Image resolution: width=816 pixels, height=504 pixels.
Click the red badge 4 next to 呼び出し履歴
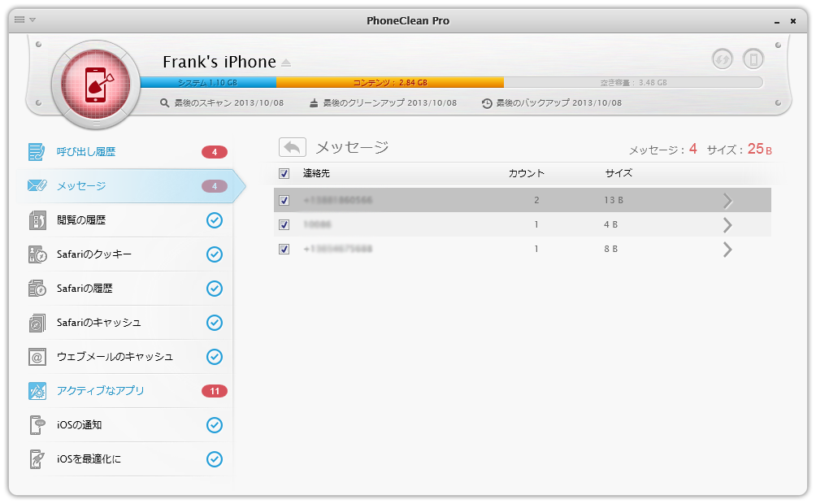coord(215,152)
